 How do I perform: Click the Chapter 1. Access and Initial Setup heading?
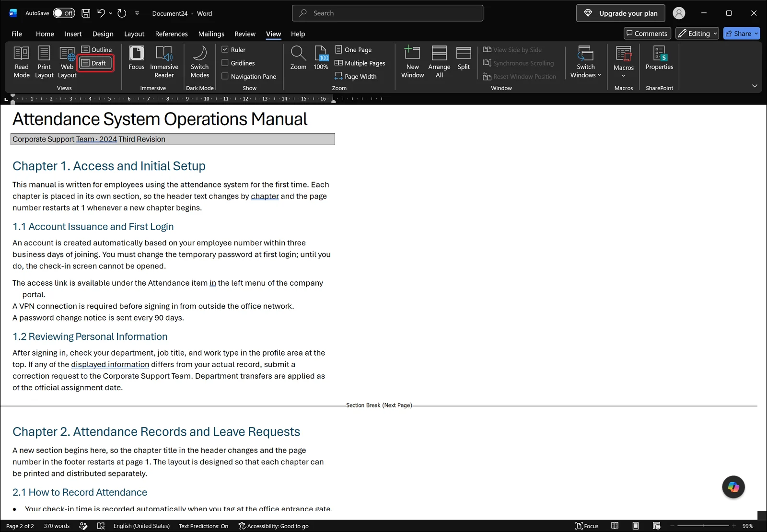click(x=109, y=166)
